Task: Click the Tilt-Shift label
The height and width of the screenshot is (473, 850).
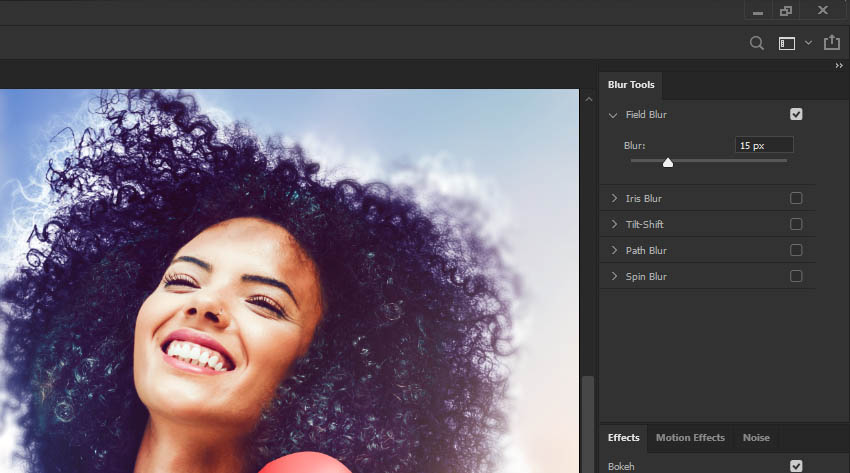Action: (645, 224)
